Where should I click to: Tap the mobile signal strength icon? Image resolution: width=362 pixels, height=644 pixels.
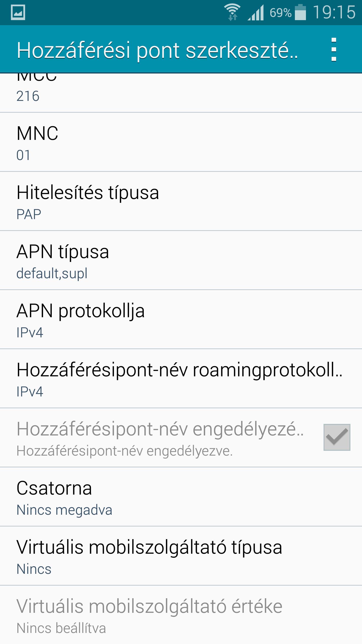256,13
